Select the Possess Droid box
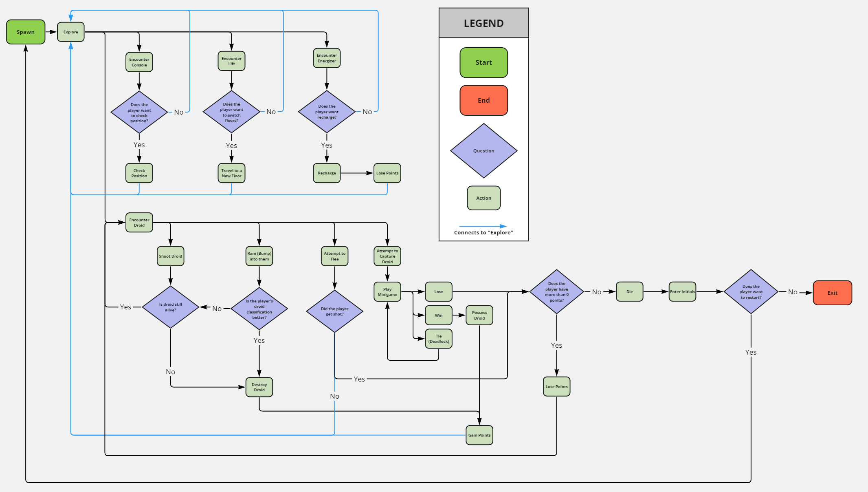 [x=479, y=315]
